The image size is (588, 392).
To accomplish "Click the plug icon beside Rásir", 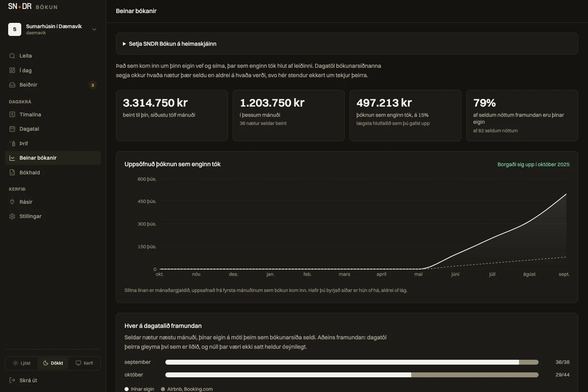I will (12, 202).
